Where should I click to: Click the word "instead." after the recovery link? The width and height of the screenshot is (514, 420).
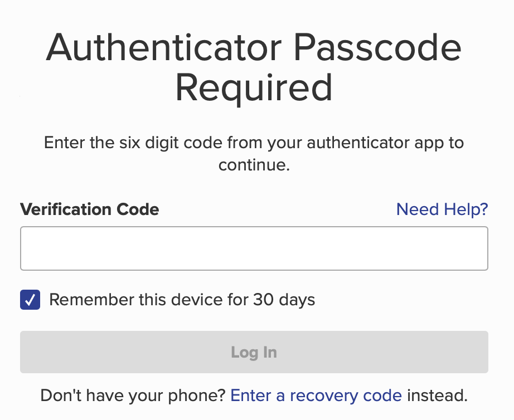click(x=437, y=395)
